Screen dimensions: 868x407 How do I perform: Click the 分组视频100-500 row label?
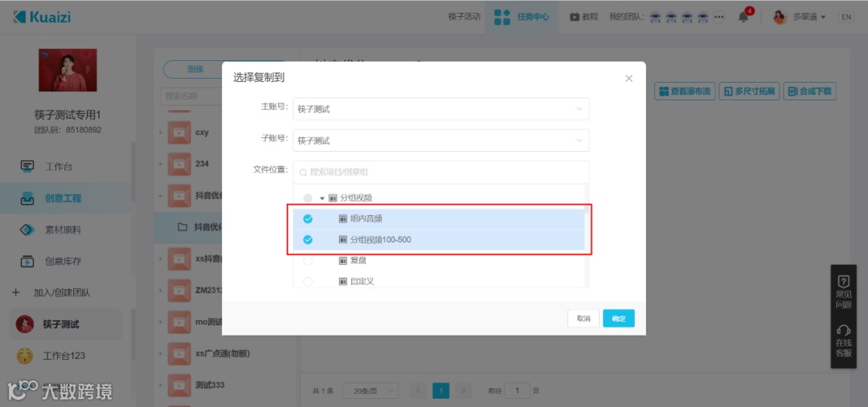pos(380,240)
